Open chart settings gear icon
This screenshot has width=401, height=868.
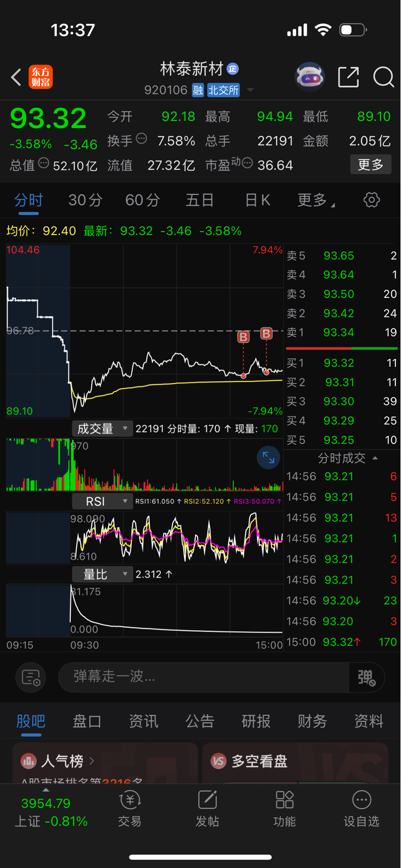coord(371,200)
